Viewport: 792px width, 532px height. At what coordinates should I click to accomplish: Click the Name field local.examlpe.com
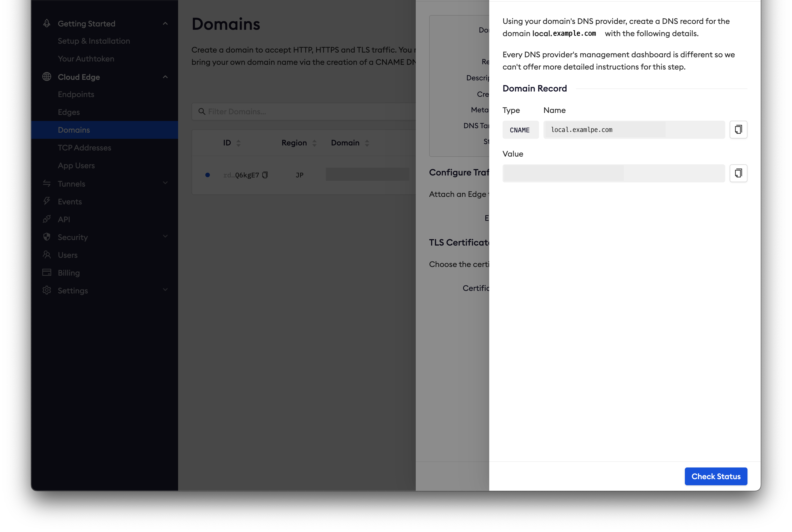634,130
